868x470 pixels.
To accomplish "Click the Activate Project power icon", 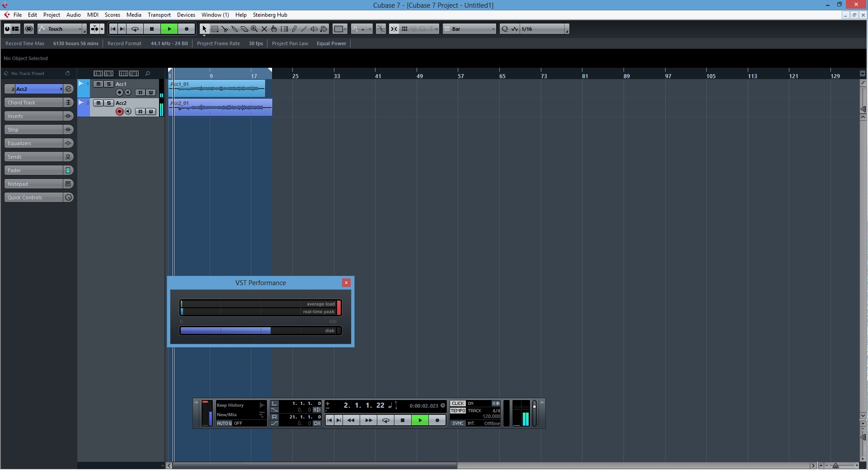I will 7,29.
